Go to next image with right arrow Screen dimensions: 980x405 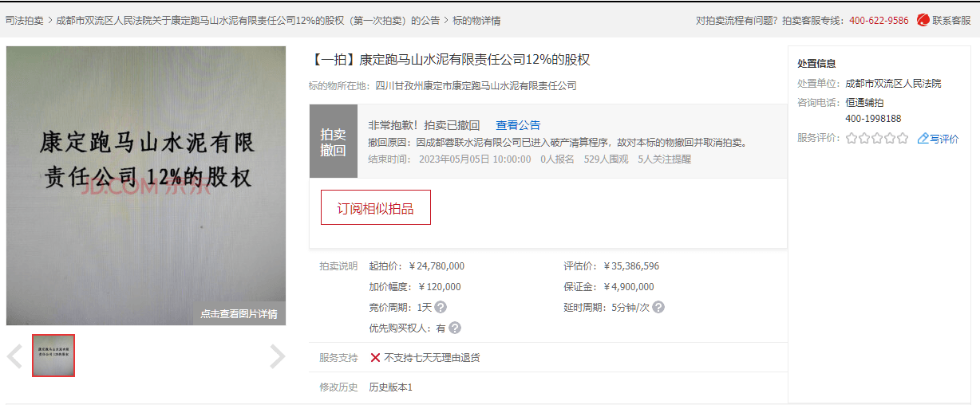(277, 356)
